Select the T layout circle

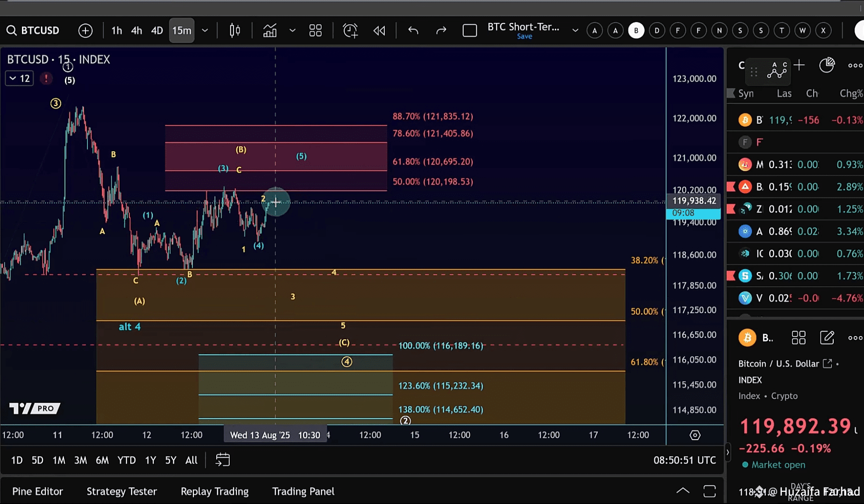point(782,31)
